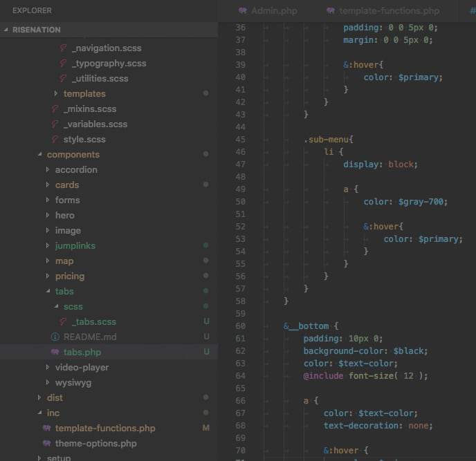Expand the accordion folder
Screen dimensions: 476x461
point(47,169)
